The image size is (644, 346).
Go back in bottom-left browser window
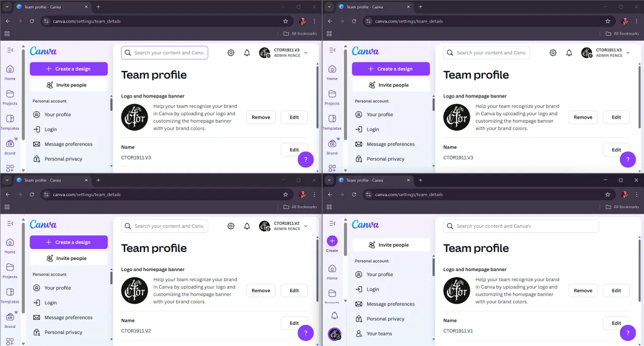point(8,195)
